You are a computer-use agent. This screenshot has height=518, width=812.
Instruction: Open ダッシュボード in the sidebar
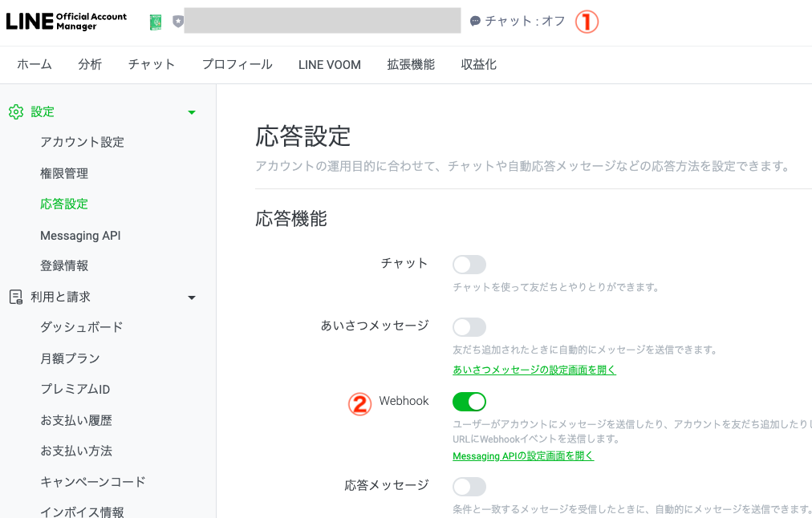coord(82,328)
